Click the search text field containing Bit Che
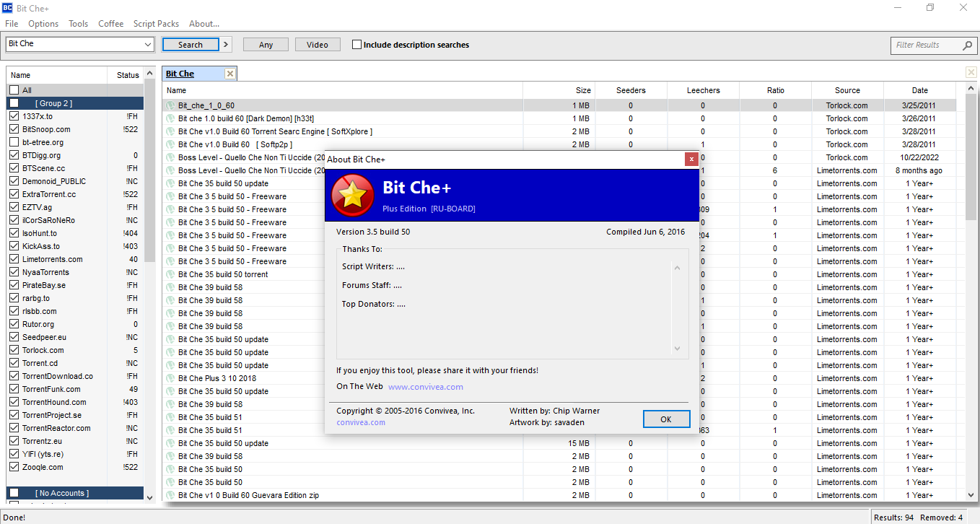This screenshot has width=980, height=524. coord(74,44)
